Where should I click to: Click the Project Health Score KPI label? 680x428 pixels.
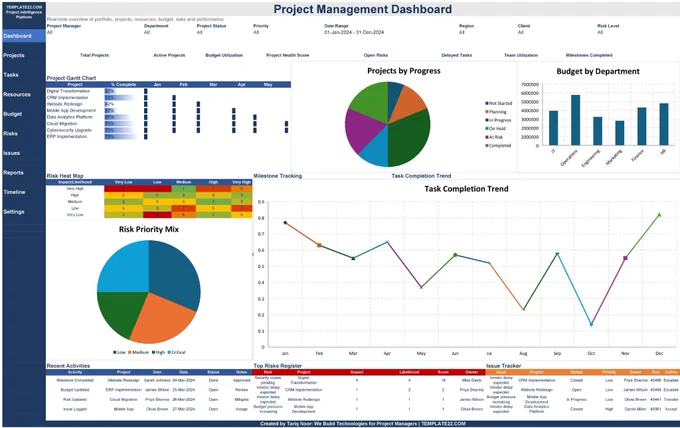click(288, 55)
